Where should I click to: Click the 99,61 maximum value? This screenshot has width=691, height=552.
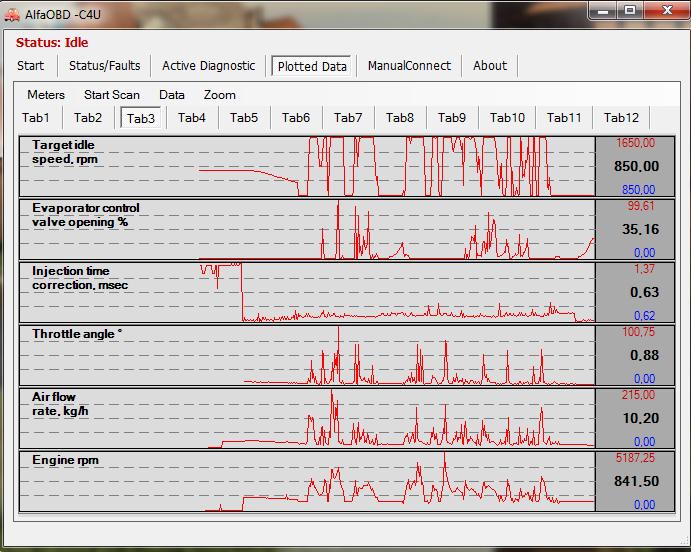click(641, 206)
